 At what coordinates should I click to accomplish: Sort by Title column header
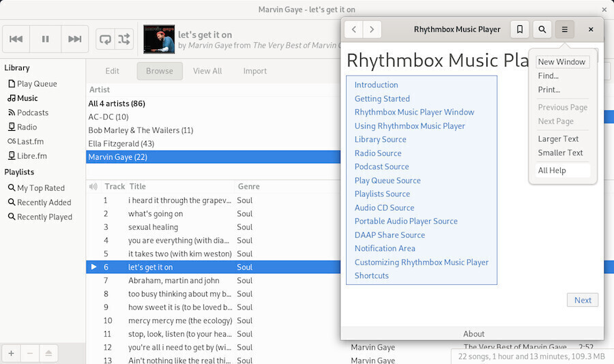(137, 187)
